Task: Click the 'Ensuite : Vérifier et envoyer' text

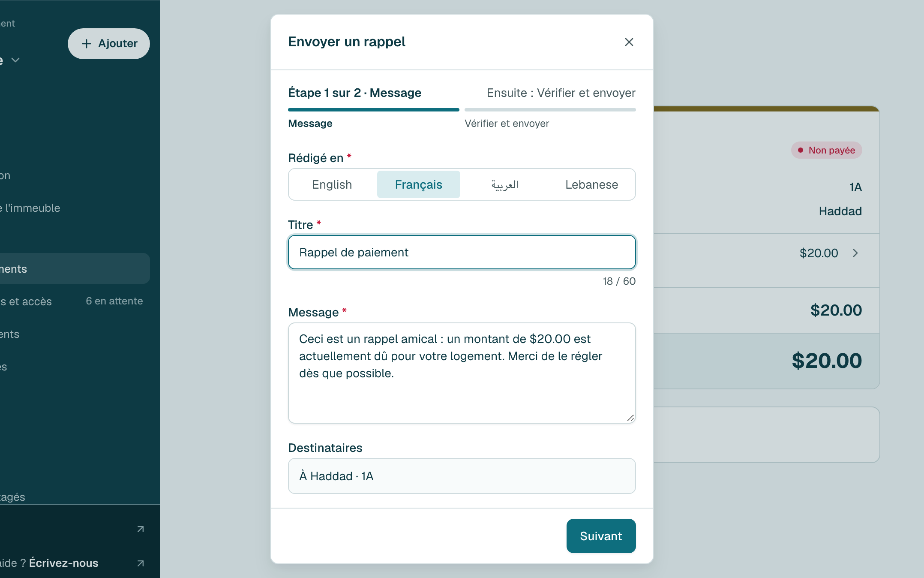Action: (561, 93)
